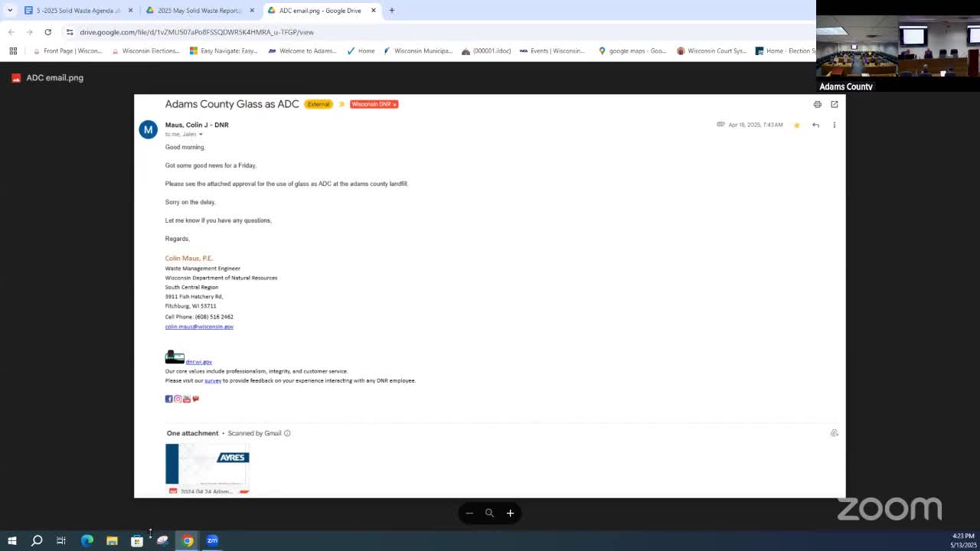Reset zoom with the magnifier button
The height and width of the screenshot is (551, 980).
[x=489, y=514]
